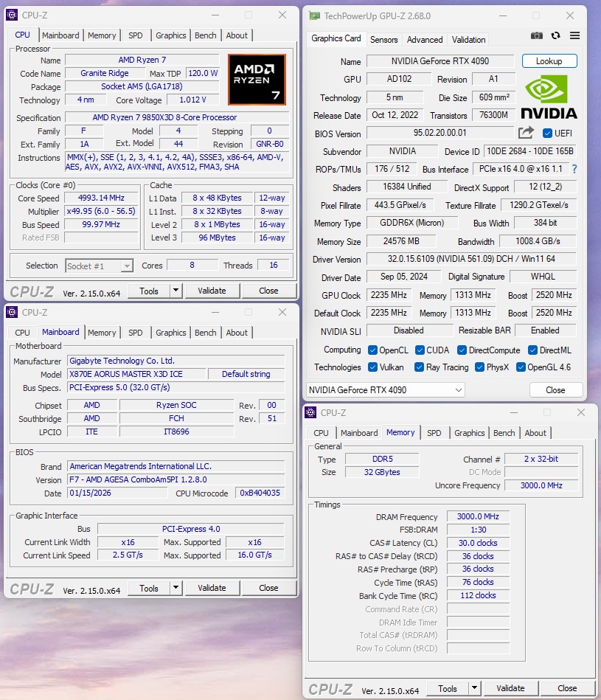Click the BIOS Version field in GPU-Z
The width and height of the screenshot is (601, 700).
coord(440,134)
